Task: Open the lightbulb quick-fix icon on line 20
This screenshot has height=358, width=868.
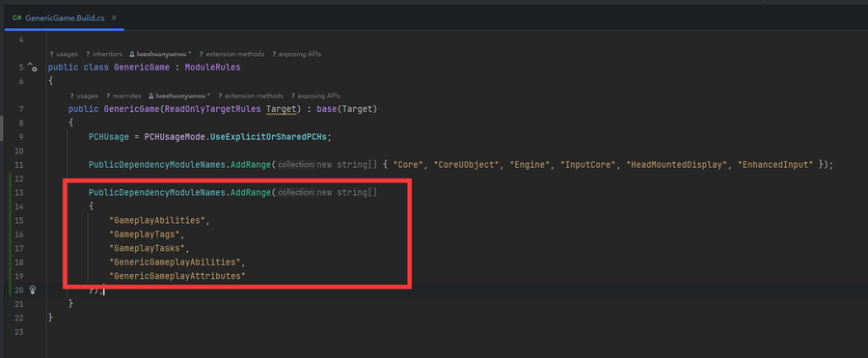Action: pyautogui.click(x=33, y=289)
